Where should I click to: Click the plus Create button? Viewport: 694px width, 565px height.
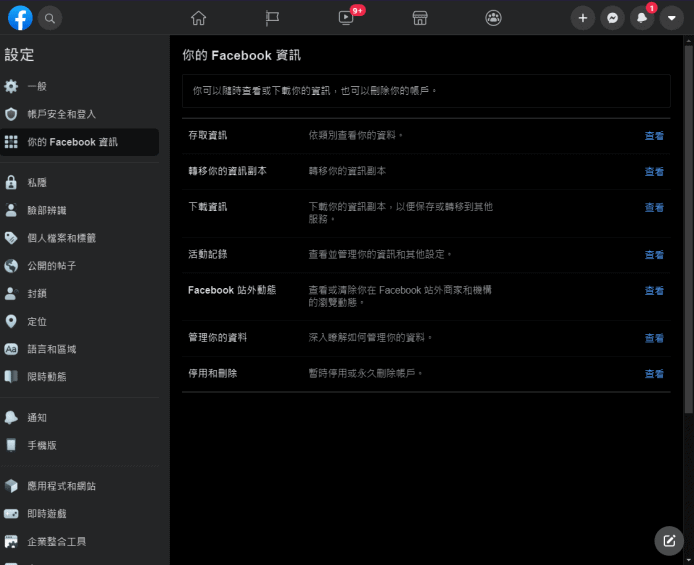[583, 18]
